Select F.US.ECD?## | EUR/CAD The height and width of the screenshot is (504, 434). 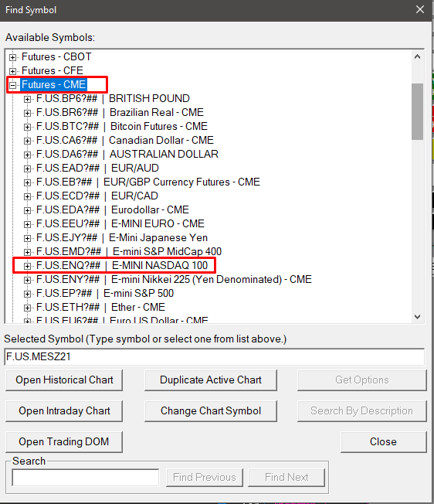97,196
